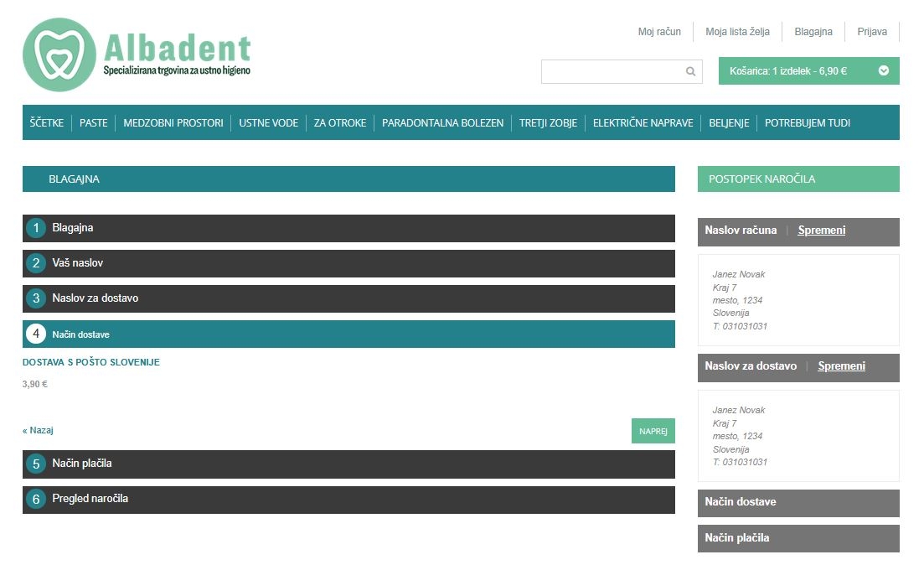Click inside the search input field

(x=612, y=72)
